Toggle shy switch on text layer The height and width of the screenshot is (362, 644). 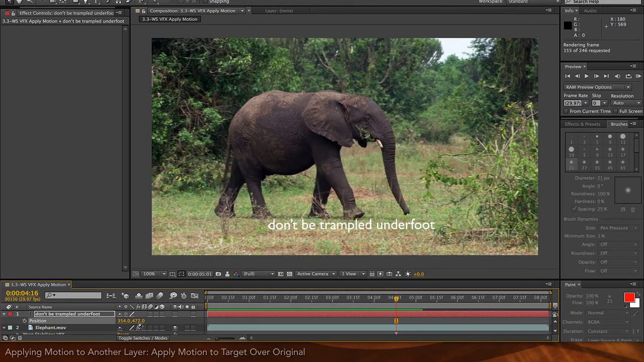click(x=120, y=314)
